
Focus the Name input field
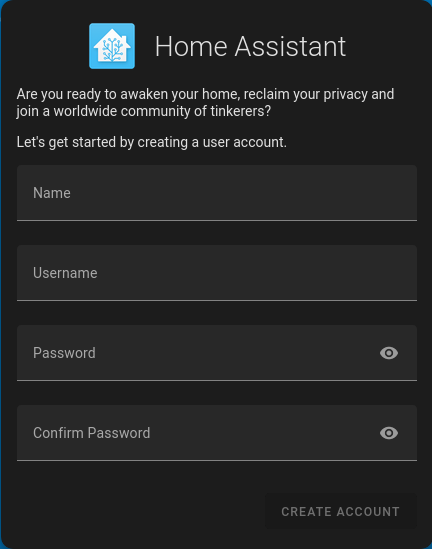(x=217, y=193)
